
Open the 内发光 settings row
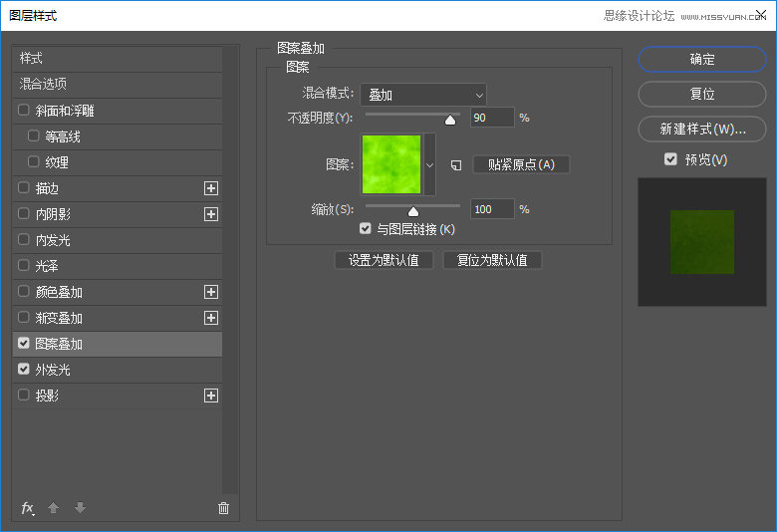(118, 240)
